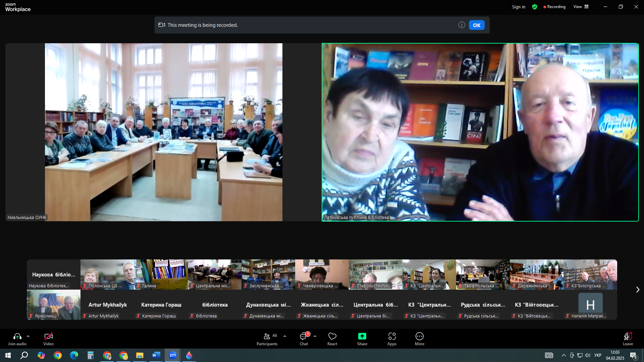
Task: Expand the audio options arrow
Action: click(x=28, y=336)
